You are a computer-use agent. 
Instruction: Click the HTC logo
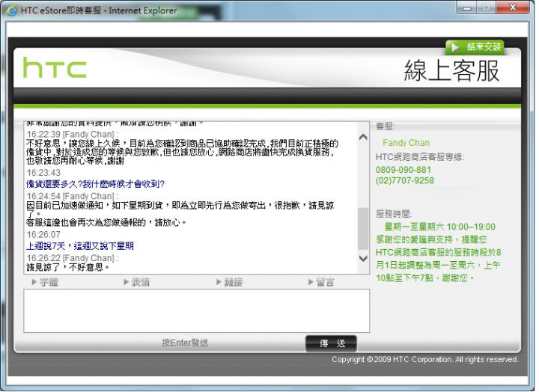click(x=55, y=67)
